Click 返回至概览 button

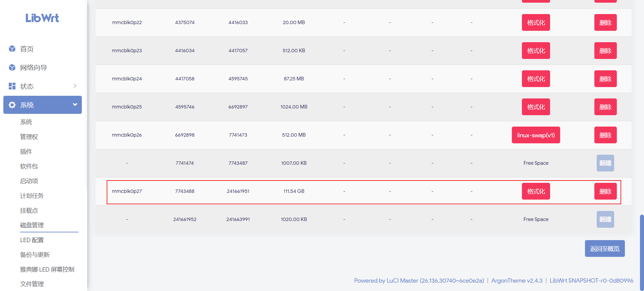(605, 248)
